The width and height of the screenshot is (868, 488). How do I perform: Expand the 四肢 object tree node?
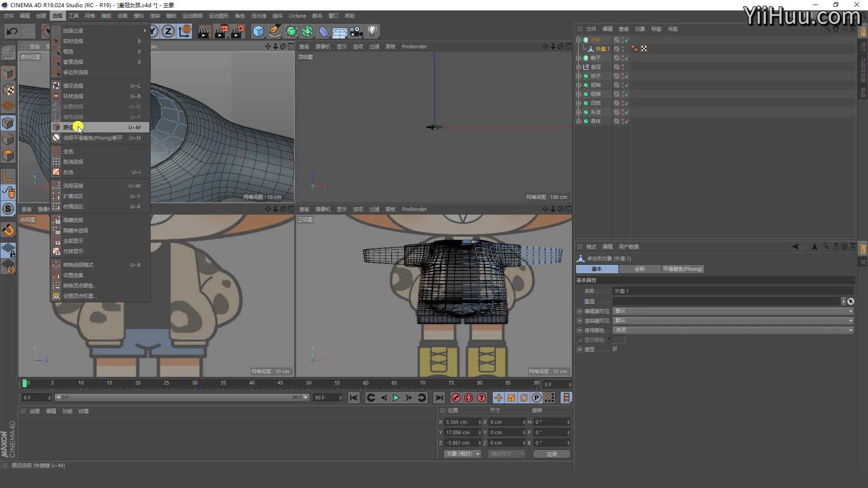tap(579, 103)
